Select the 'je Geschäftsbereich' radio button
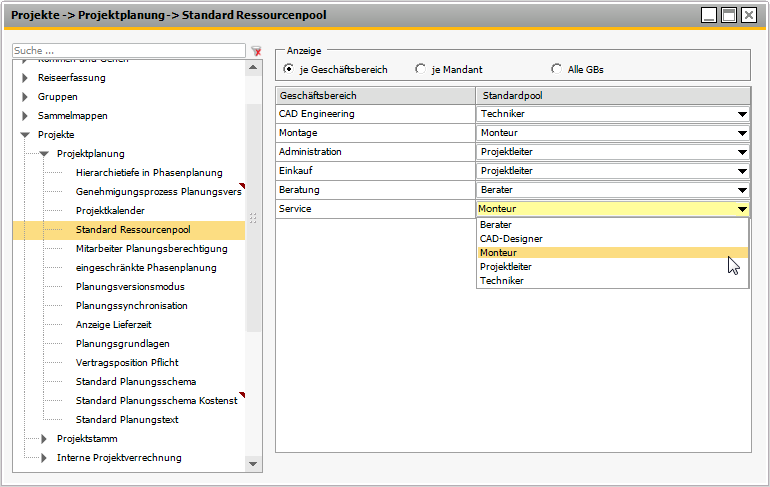This screenshot has height=487, width=770. (x=289, y=69)
